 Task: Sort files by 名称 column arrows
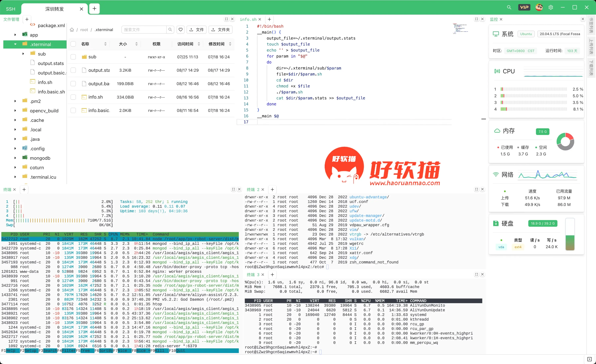tap(105, 44)
